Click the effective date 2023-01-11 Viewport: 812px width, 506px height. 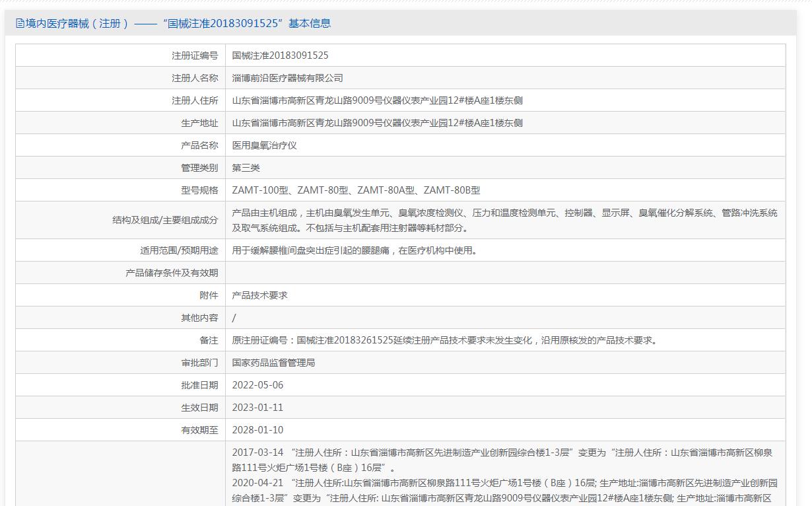257,408
